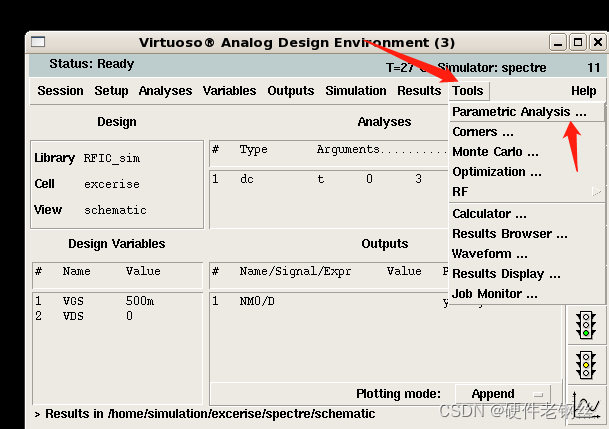The height and width of the screenshot is (429, 609).
Task: Click the Simulator: spectre label
Action: point(492,68)
